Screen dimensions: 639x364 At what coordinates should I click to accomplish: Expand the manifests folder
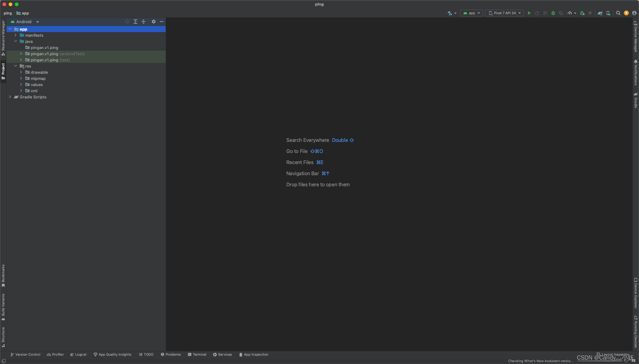tap(15, 35)
